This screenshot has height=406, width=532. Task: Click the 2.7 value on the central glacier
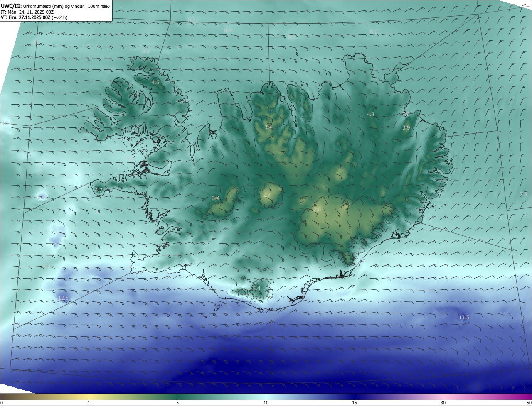(x=267, y=195)
